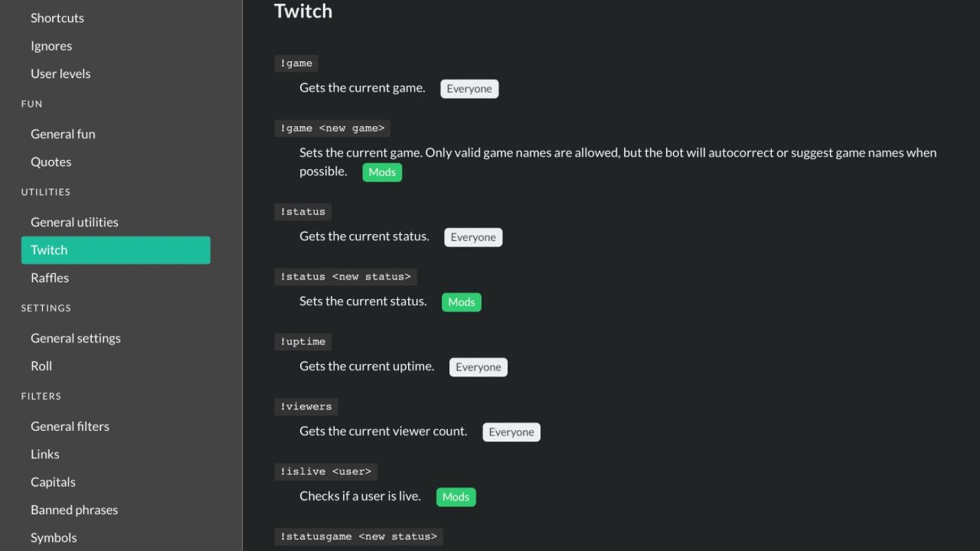Open the Banned phrases filter

pyautogui.click(x=73, y=509)
